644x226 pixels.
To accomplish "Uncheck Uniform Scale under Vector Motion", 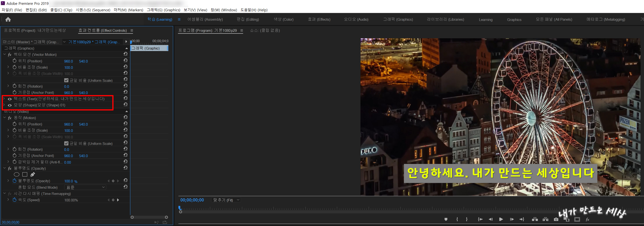I will pos(66,80).
